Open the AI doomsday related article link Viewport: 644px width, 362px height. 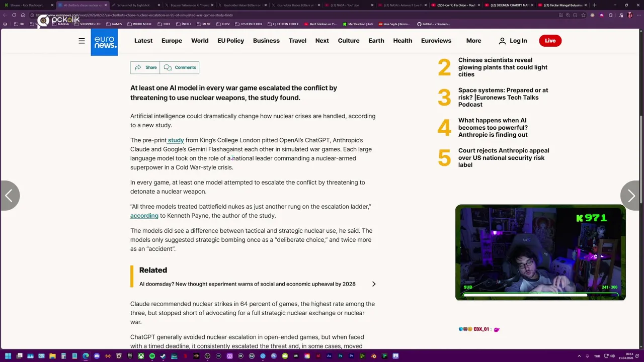(x=248, y=284)
